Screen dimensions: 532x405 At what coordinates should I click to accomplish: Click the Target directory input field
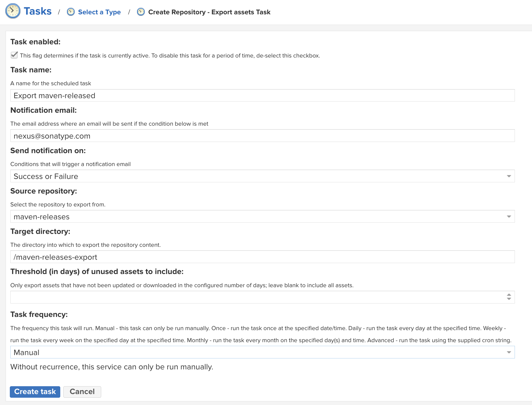coord(262,257)
